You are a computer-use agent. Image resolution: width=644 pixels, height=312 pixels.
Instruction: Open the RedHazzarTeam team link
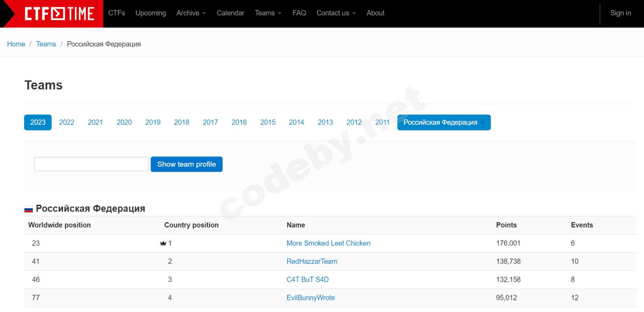tap(312, 262)
